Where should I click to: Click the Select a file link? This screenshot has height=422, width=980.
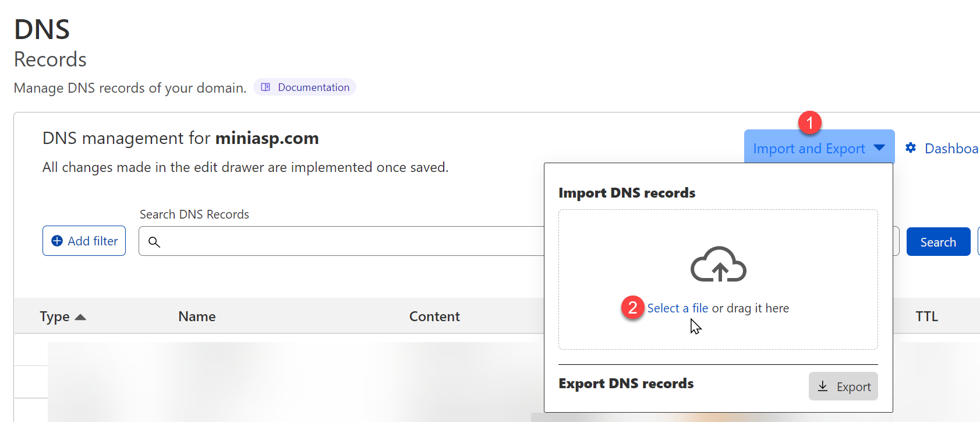coord(678,308)
